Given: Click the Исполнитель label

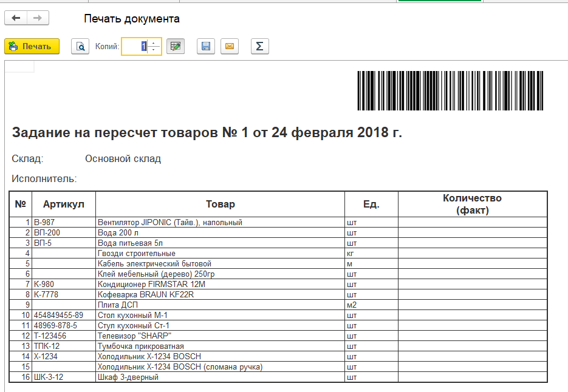Looking at the screenshot, I should (44, 178).
